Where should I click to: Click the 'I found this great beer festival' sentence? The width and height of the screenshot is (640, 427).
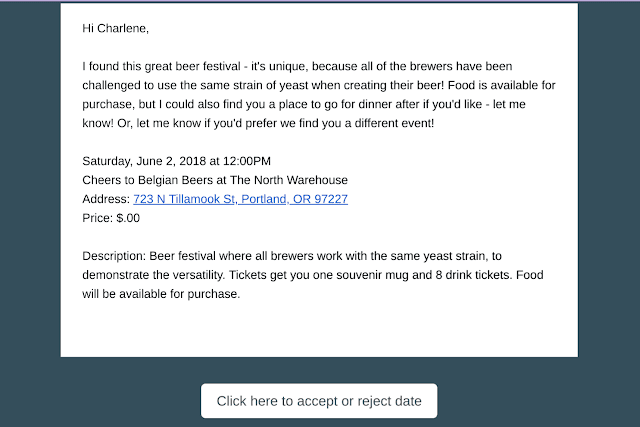(161, 66)
